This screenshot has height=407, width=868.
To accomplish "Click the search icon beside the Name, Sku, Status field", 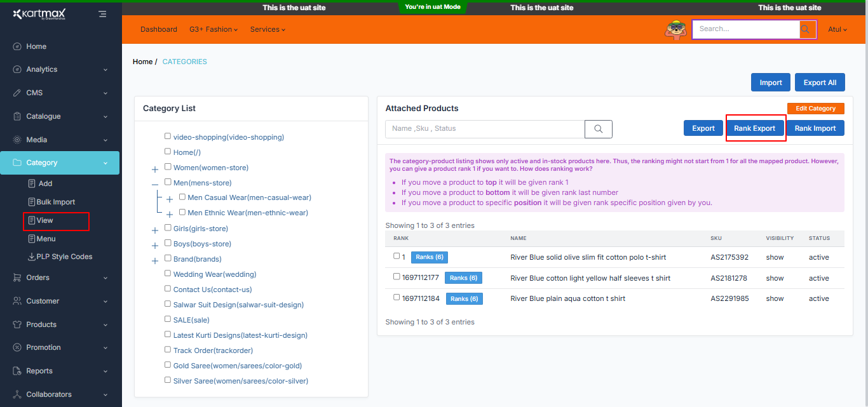I will click(598, 129).
